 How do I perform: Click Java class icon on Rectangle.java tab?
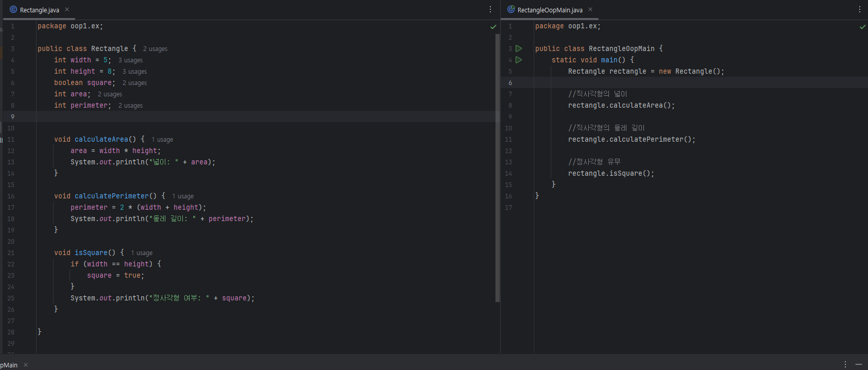[13, 10]
